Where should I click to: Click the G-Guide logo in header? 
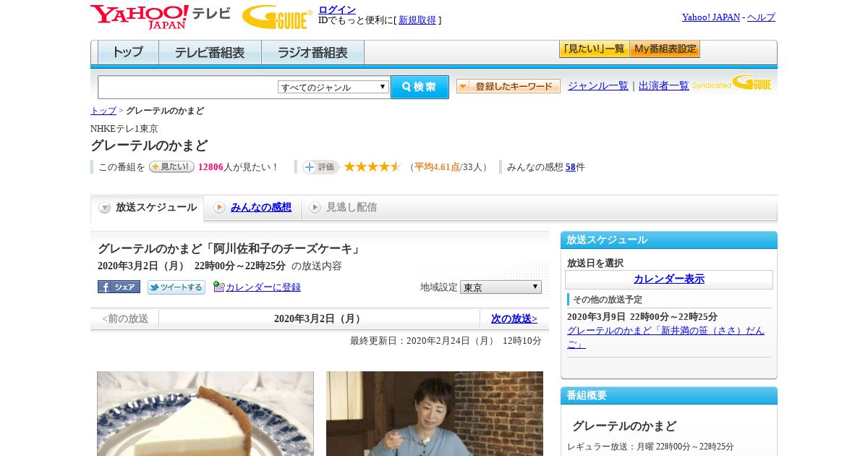click(x=277, y=17)
